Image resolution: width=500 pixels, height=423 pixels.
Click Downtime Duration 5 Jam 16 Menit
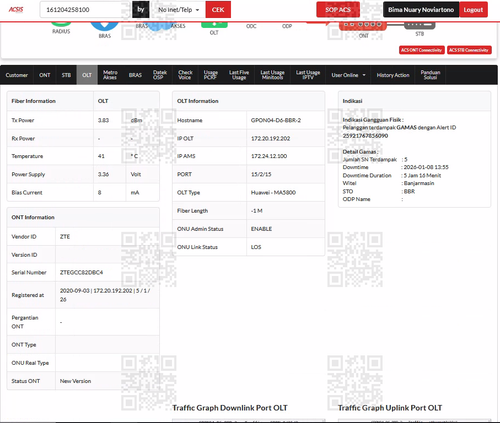[x=422, y=175]
